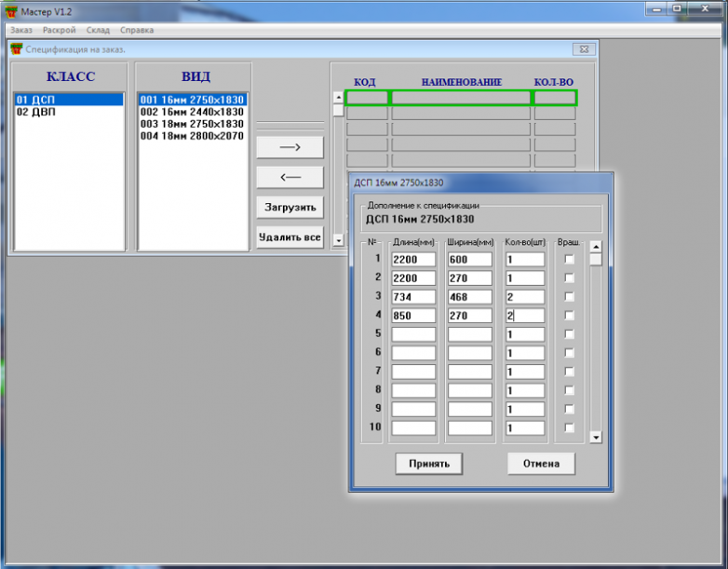This screenshot has height=569, width=728.
Task: Click the left arrow remove button
Action: point(290,177)
